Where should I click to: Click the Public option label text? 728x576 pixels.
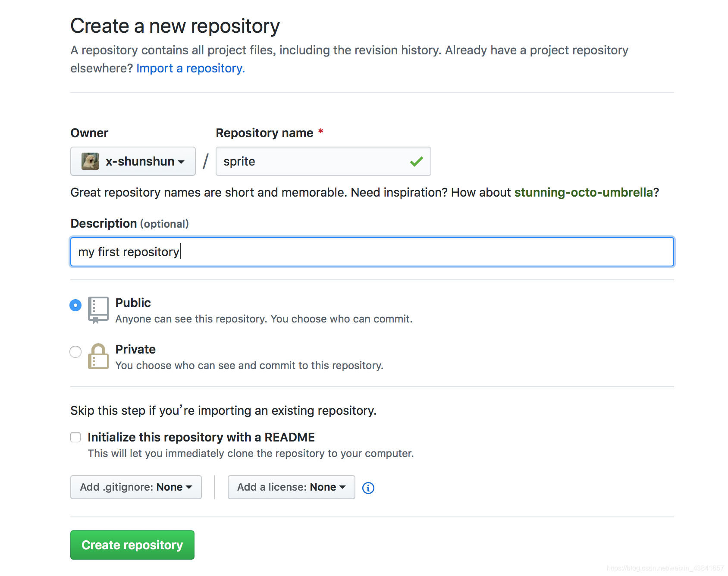point(133,303)
